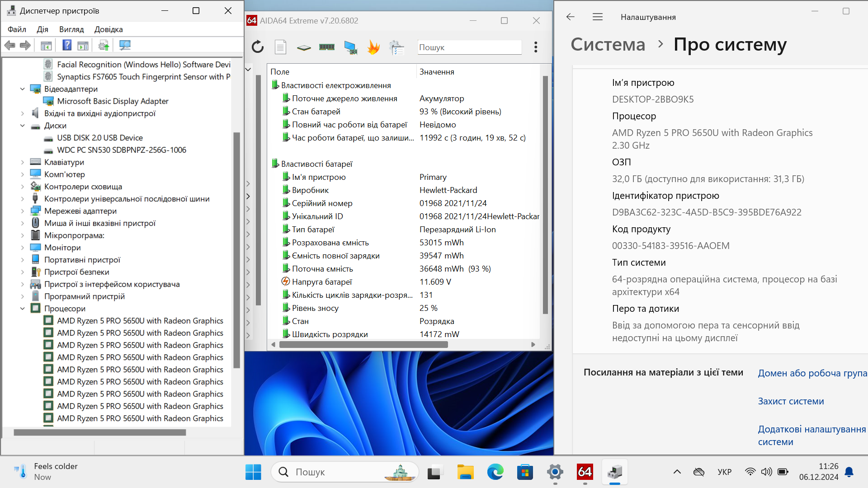Collapse the Відеоадаптери tree node
The image size is (868, 488).
pos(23,89)
